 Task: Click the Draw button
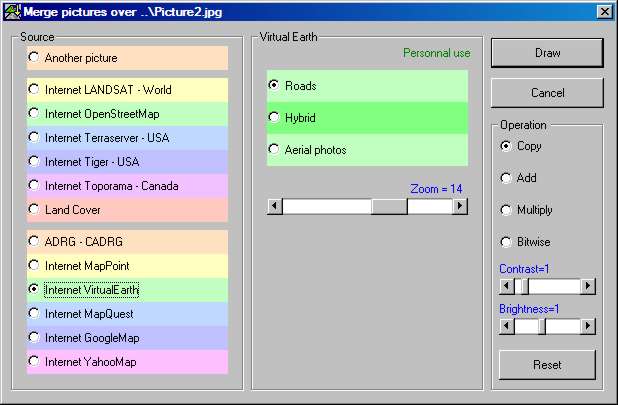547,53
